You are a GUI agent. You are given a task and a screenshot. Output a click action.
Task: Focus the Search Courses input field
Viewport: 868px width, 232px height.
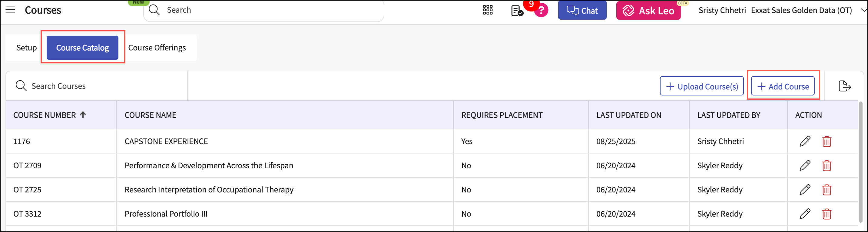101,86
